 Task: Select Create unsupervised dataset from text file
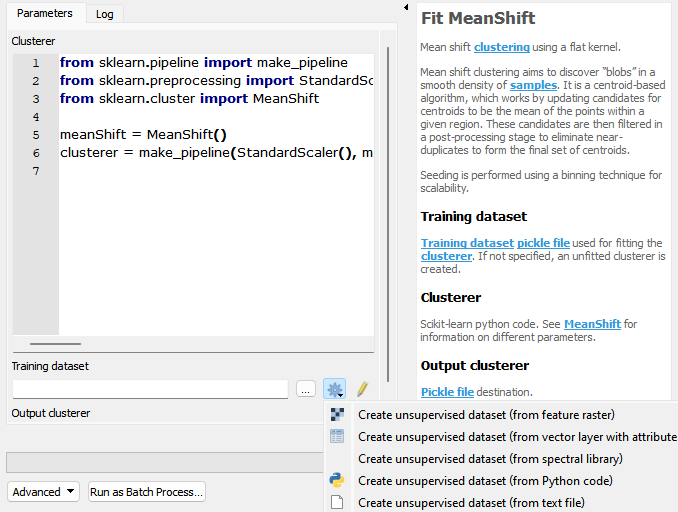coord(471,502)
